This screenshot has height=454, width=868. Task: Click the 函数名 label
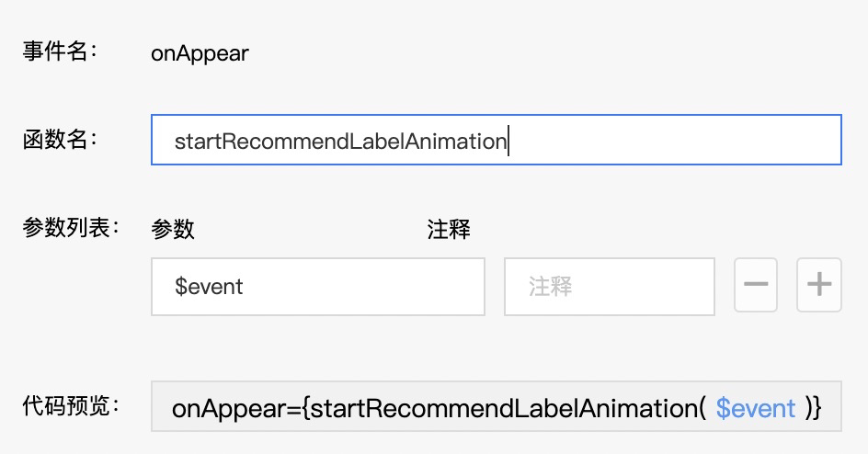click(60, 140)
